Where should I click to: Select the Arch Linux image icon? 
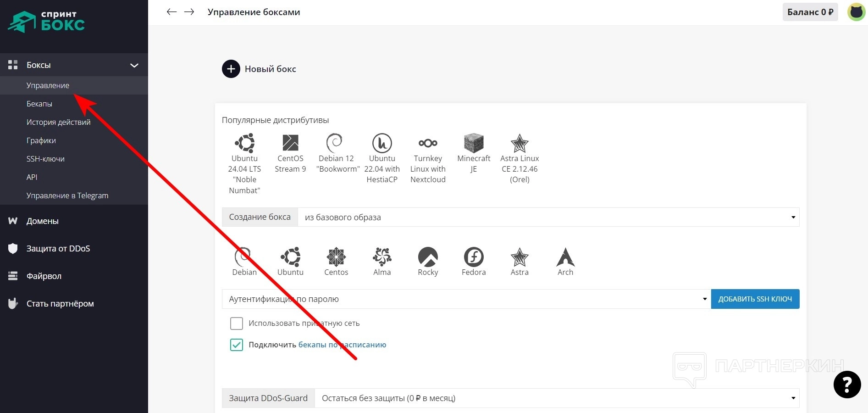pos(565,257)
